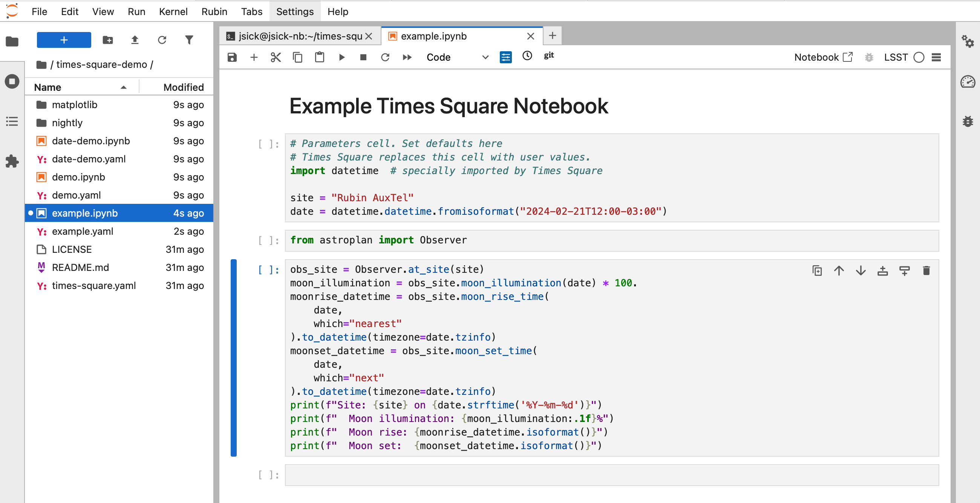Select example.yaml file

click(119, 231)
